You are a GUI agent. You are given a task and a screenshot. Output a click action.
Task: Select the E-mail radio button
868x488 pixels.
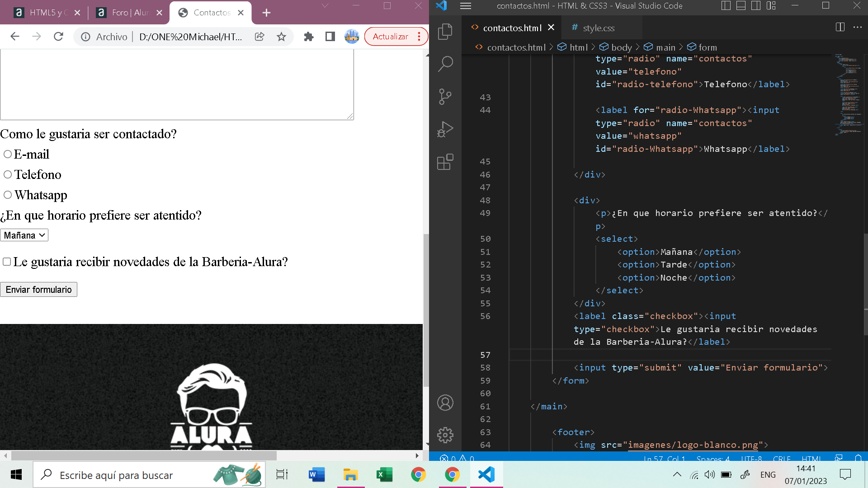[x=8, y=154]
